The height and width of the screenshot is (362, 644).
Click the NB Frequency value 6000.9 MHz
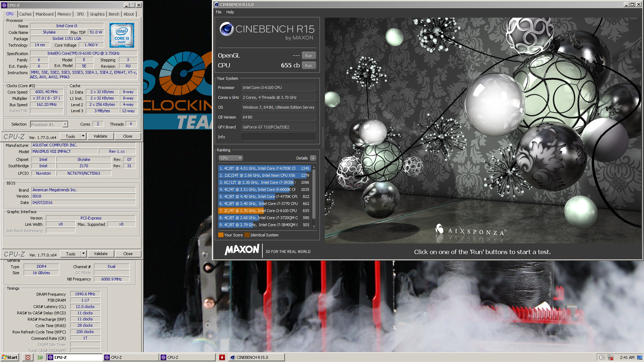pyautogui.click(x=112, y=279)
